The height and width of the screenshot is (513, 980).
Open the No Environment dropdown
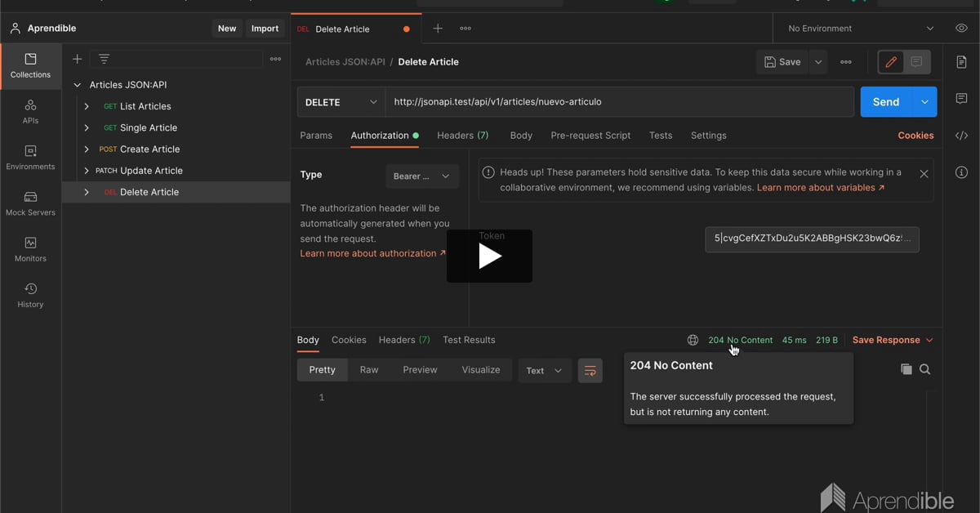click(x=860, y=29)
